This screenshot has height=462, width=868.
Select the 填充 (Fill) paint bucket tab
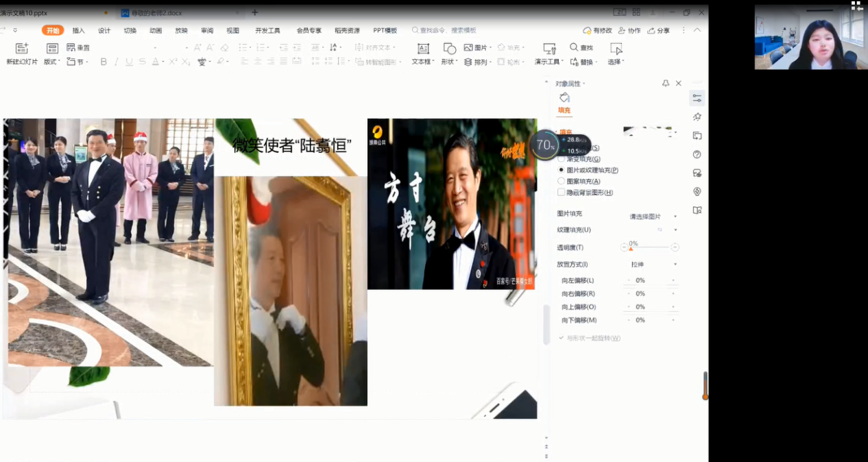(564, 103)
